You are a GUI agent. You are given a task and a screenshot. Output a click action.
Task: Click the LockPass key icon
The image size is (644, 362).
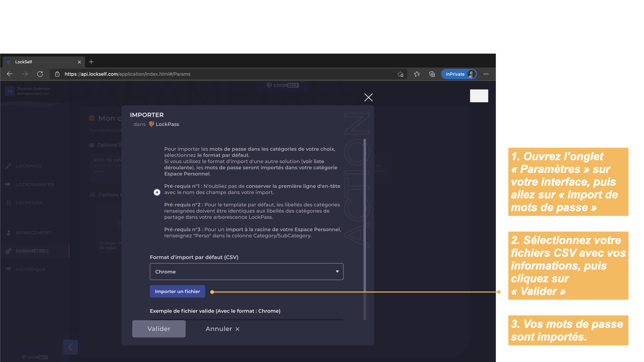(8, 166)
